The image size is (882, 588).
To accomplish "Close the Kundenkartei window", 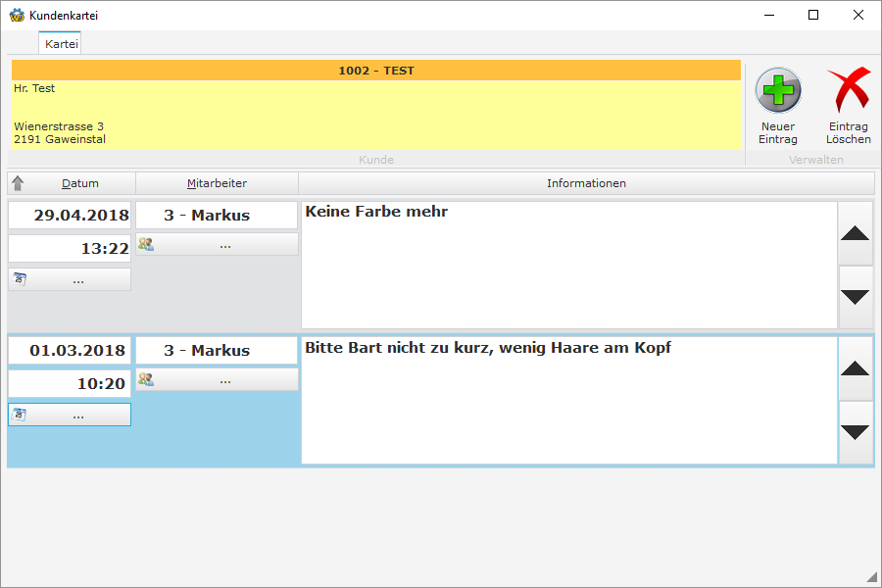I will pos(858,16).
